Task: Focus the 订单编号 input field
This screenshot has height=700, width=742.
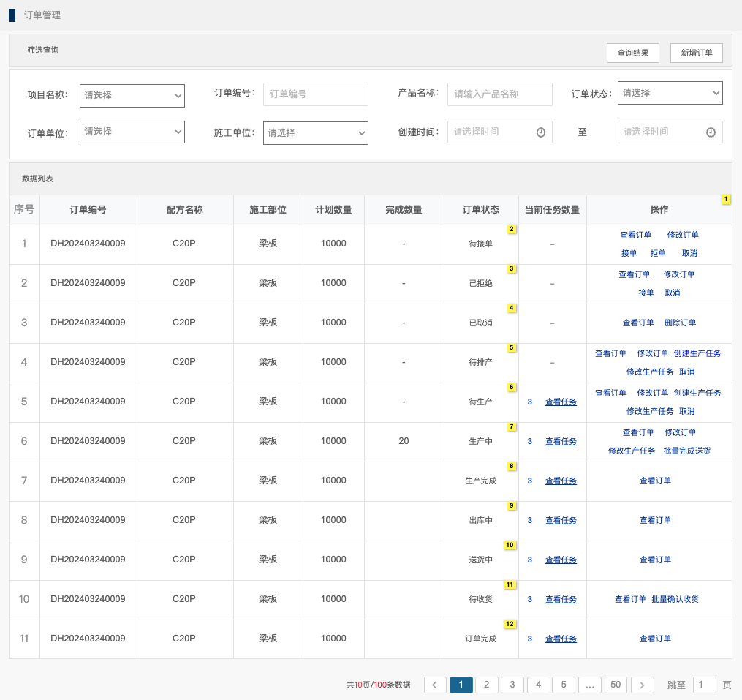Action: pos(315,94)
